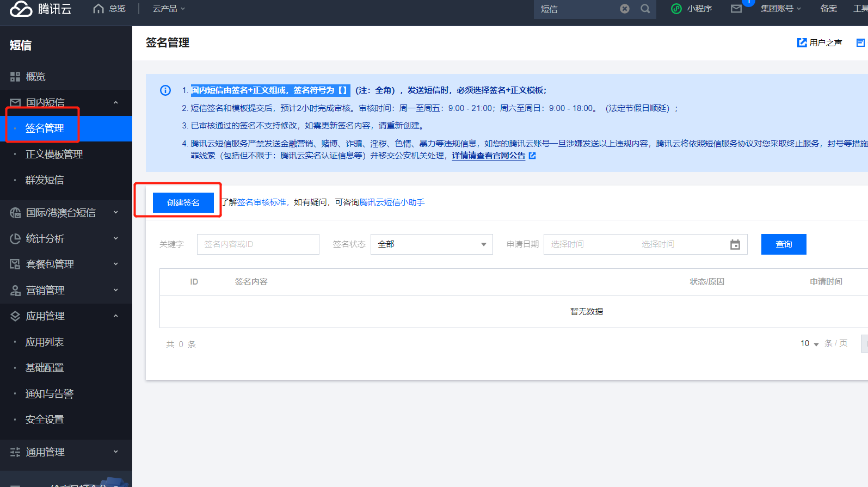The height and width of the screenshot is (487, 868).
Task: Expand the 通用管理 chevron
Action: [116, 452]
